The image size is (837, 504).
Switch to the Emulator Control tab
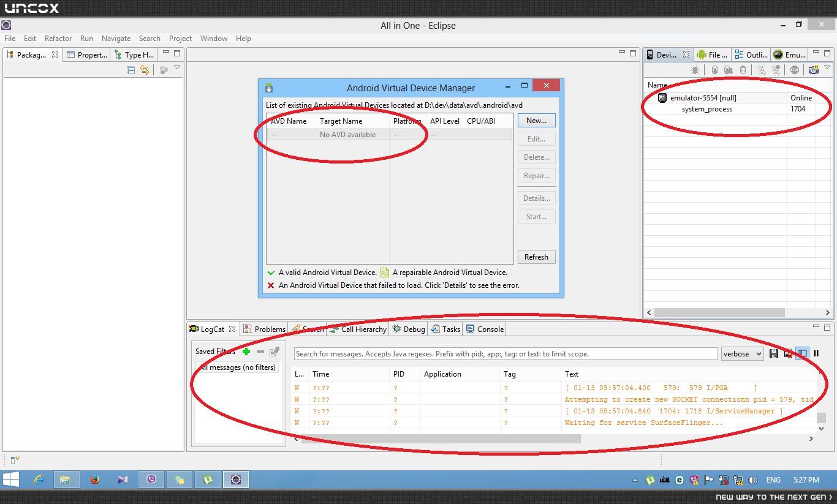pyautogui.click(x=789, y=55)
